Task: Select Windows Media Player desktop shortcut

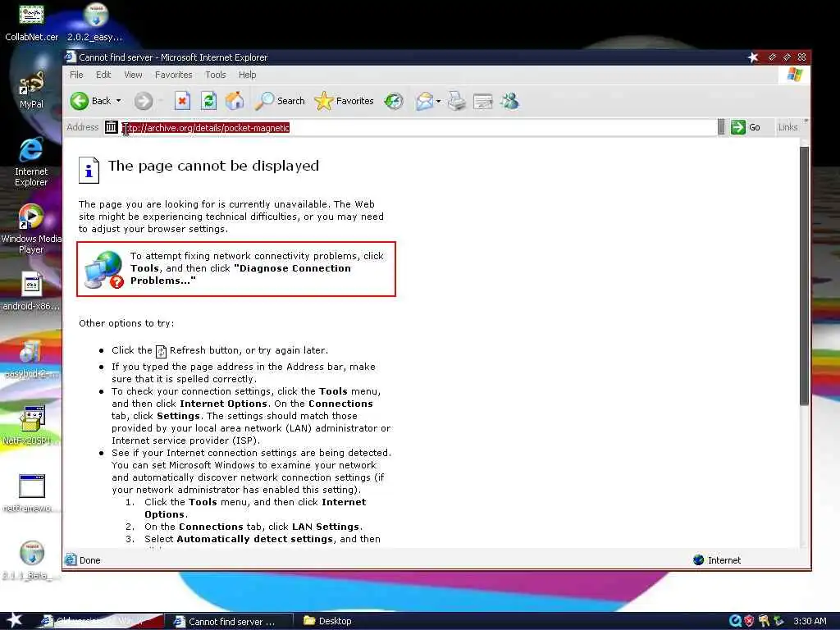Action: click(31, 230)
